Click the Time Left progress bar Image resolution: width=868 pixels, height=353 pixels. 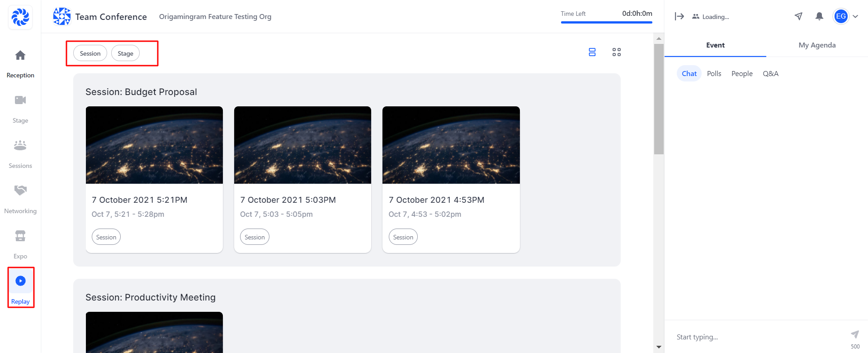pyautogui.click(x=607, y=22)
